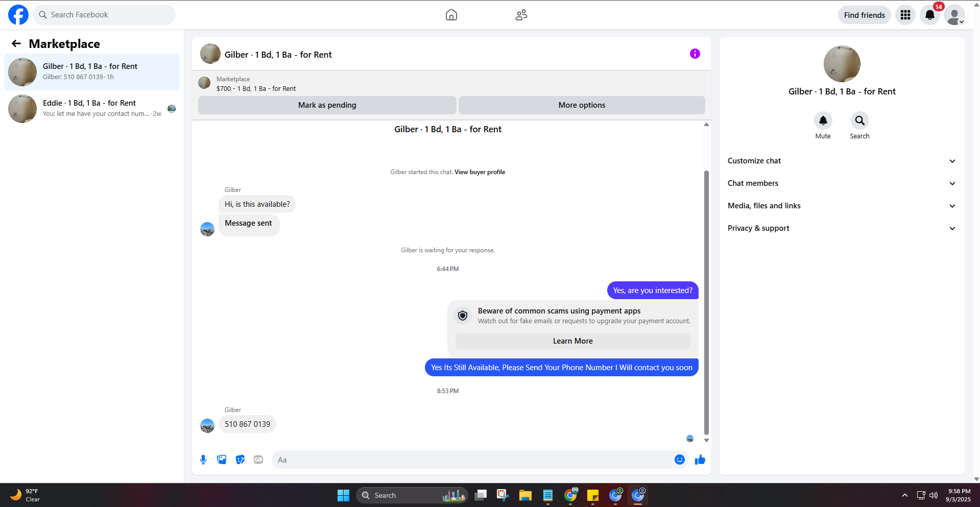The height and width of the screenshot is (507, 980).
Task: Click the Search Facebook field
Action: pos(104,15)
